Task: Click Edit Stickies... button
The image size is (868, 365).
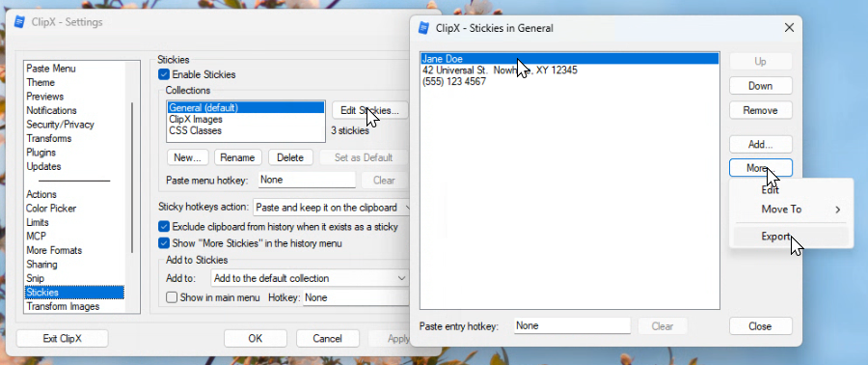Action: pyautogui.click(x=369, y=110)
